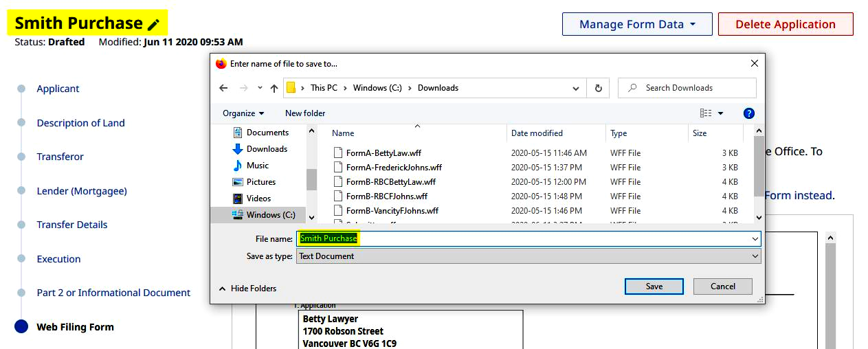
Task: Go to Lender (Mortgagee) step
Action: coord(82,191)
